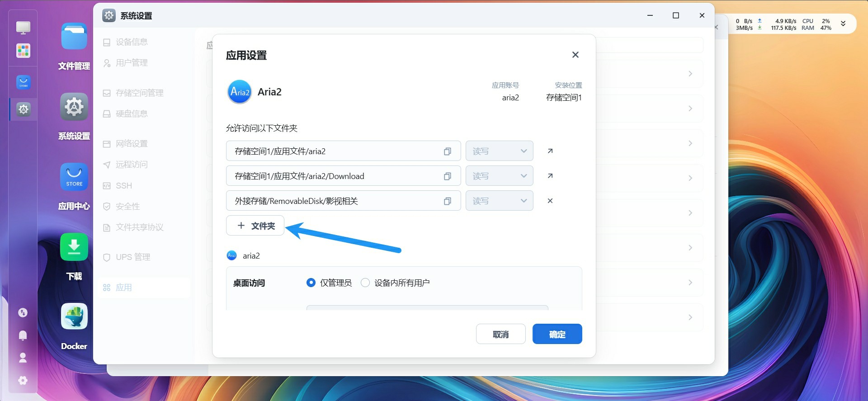Open File Manager from the desktop
Viewport: 868px width, 401px height.
point(74,37)
